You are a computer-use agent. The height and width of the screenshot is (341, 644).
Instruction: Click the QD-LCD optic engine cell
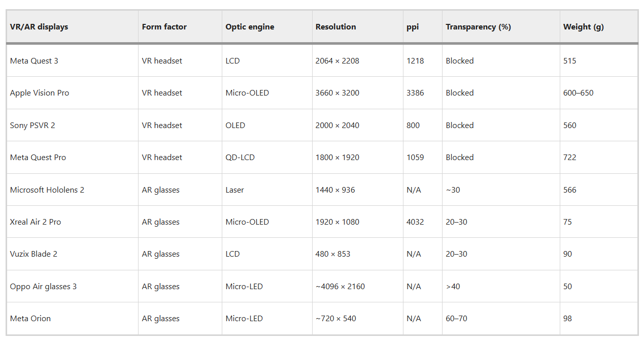coord(240,158)
